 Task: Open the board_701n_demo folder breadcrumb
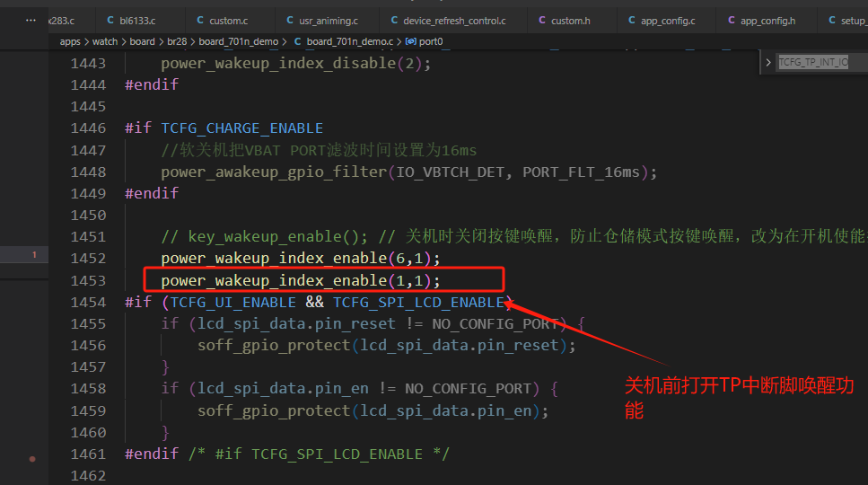coord(239,41)
